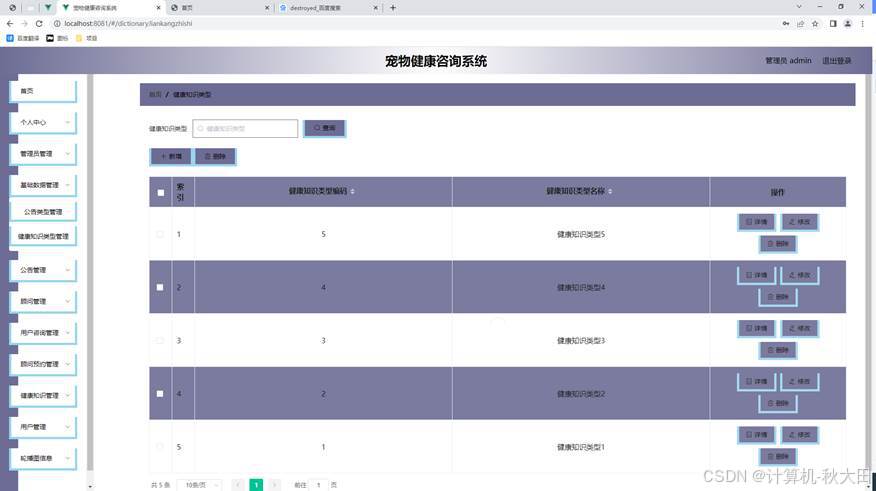The width and height of the screenshot is (876, 491).
Task: View 详情 for 健康知识类型1 row
Action: (x=756, y=435)
